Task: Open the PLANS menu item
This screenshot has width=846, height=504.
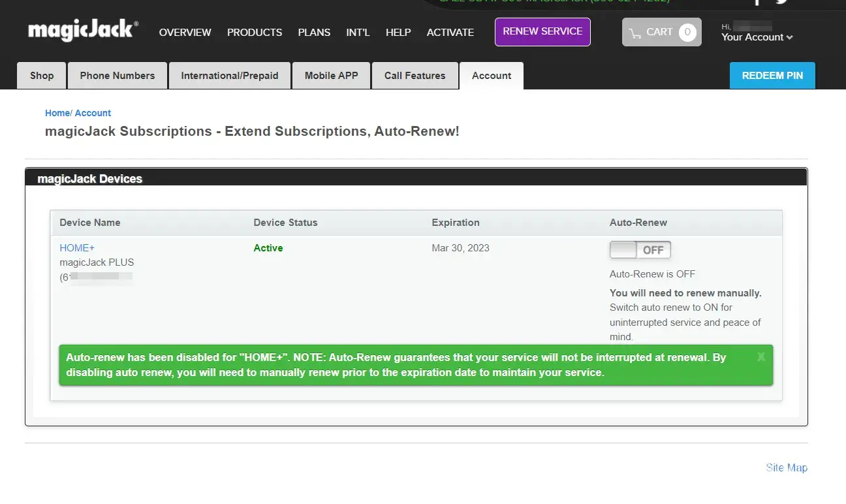Action: [x=314, y=32]
